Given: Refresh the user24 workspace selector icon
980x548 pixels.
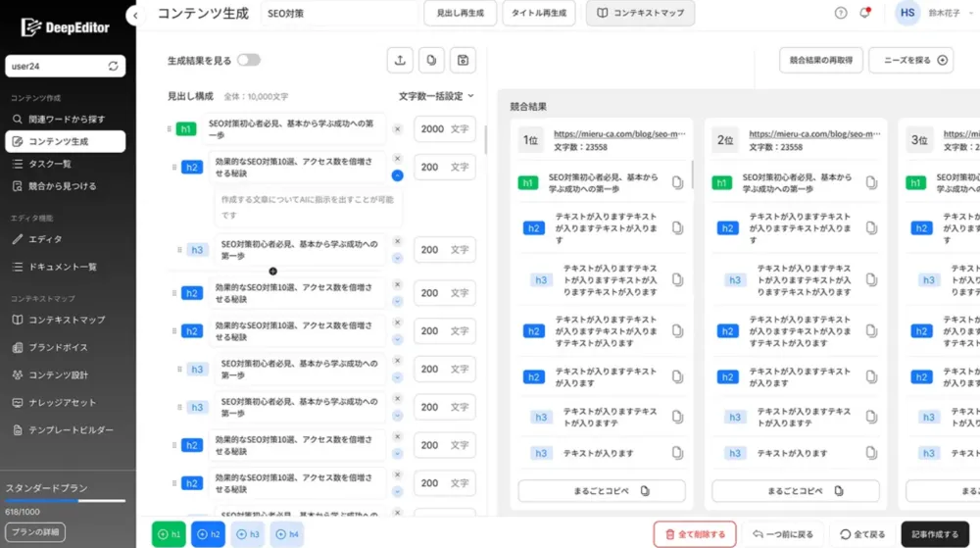Looking at the screenshot, I should (x=113, y=67).
